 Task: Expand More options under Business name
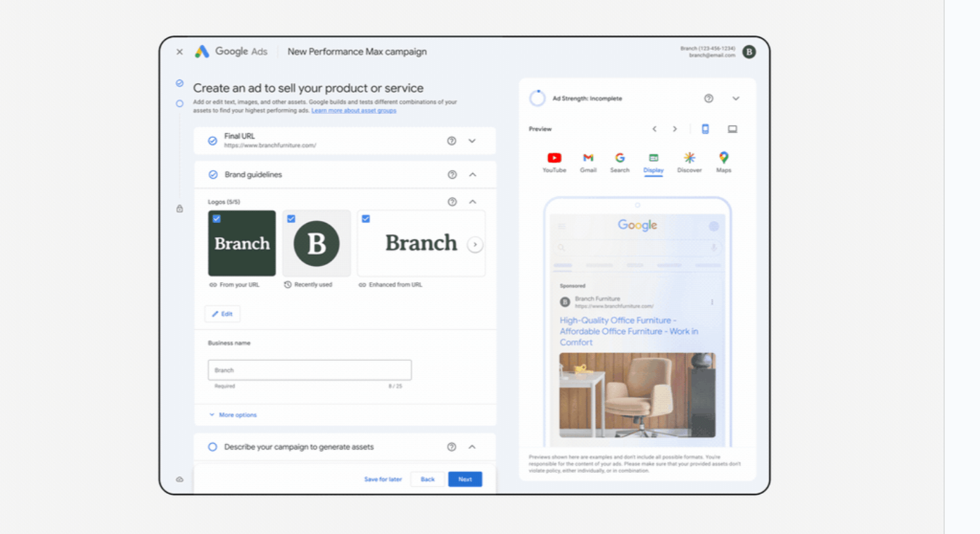(233, 415)
